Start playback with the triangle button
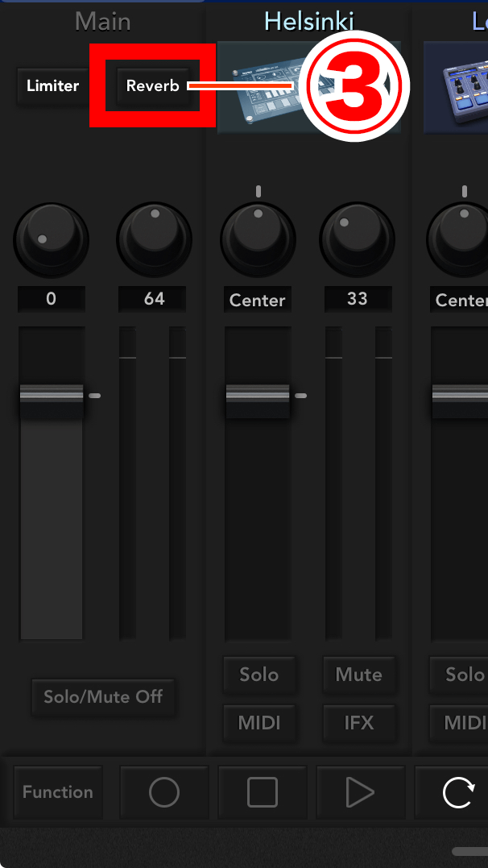 [361, 792]
